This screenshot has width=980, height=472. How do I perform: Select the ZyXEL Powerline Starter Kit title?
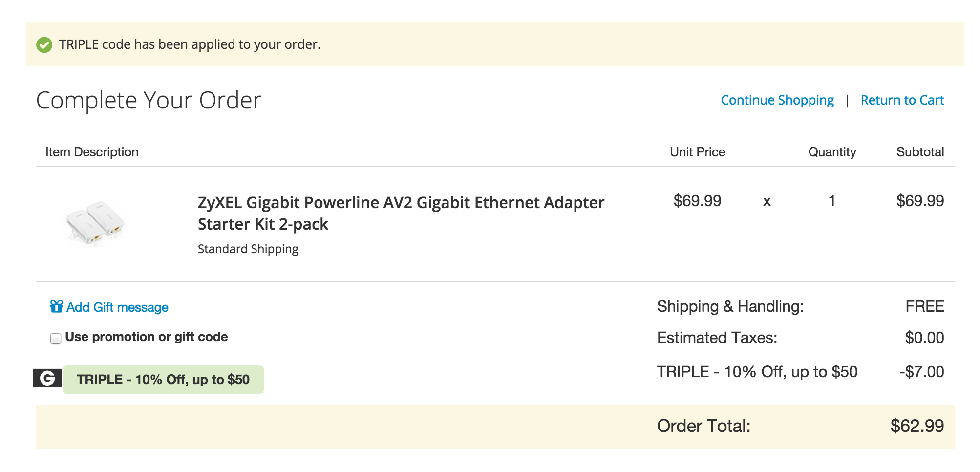point(400,213)
